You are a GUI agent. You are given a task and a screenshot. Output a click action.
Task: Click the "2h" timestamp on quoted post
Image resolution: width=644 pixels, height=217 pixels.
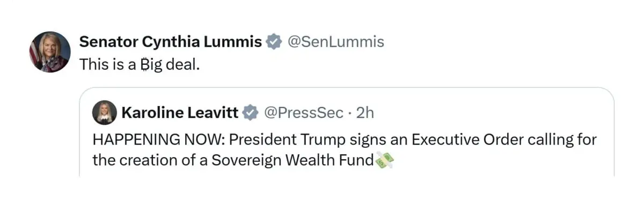(x=364, y=113)
